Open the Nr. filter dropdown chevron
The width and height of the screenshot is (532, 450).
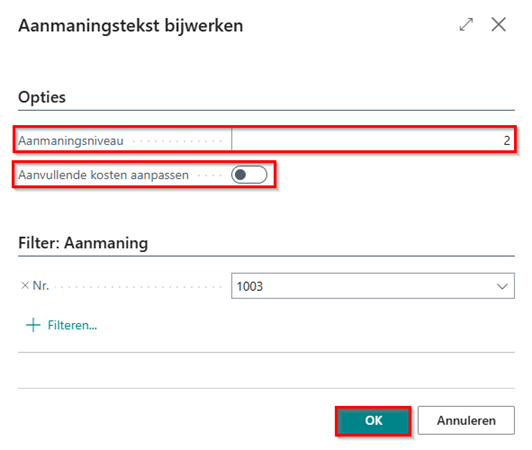coord(502,286)
